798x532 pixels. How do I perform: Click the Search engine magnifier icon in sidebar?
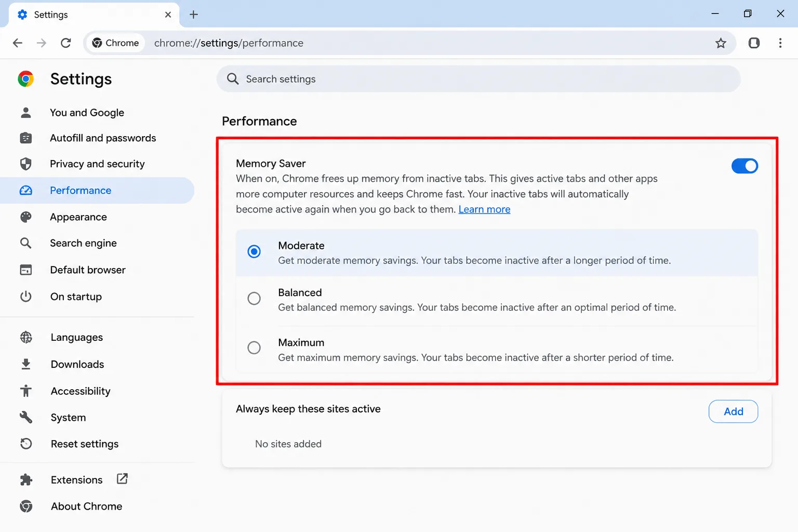point(25,243)
